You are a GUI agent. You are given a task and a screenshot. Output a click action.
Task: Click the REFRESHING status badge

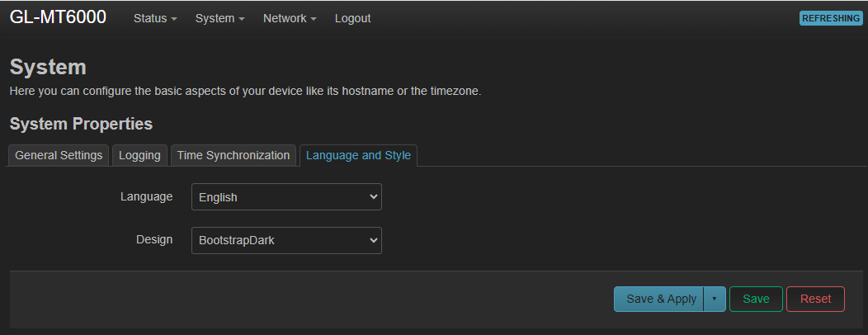830,18
